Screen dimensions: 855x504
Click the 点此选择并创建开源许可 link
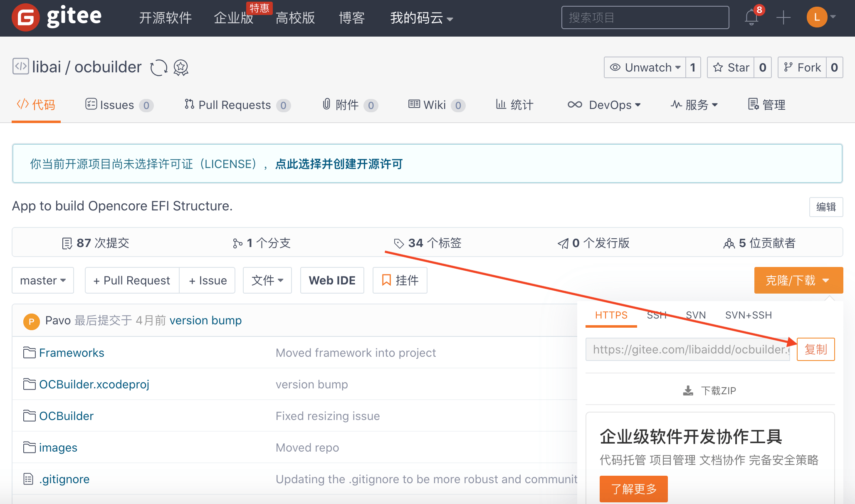(x=339, y=164)
